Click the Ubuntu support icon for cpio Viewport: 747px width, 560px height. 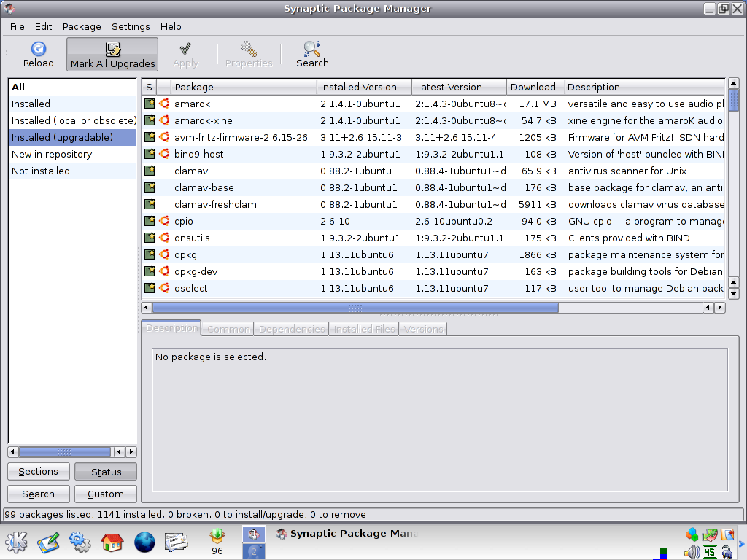(164, 220)
